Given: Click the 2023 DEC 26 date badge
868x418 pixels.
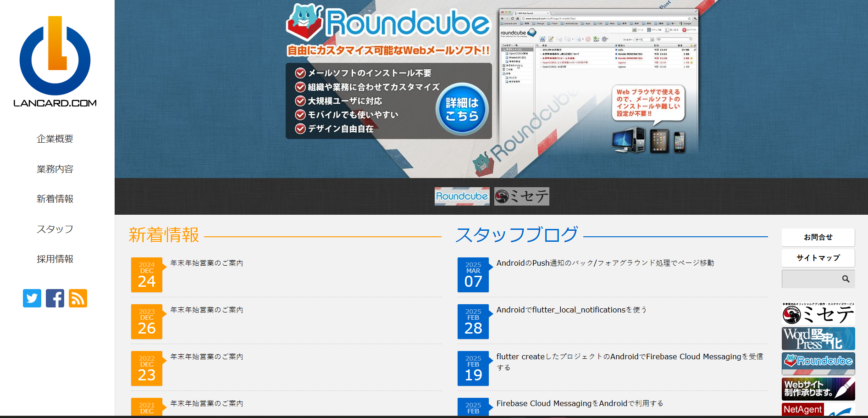Looking at the screenshot, I should tap(147, 322).
